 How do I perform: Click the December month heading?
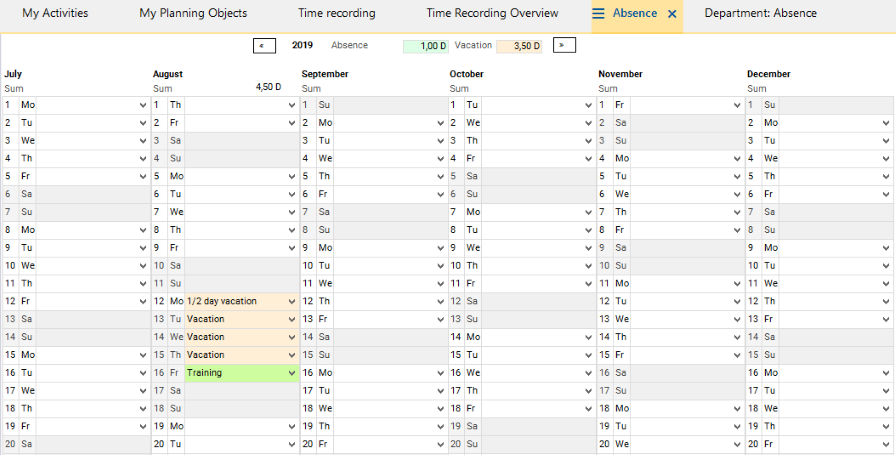[769, 74]
